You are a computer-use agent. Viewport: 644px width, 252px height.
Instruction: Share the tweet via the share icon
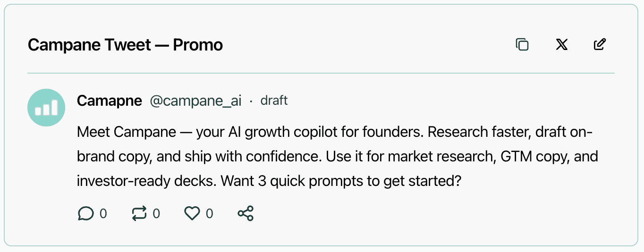pyautogui.click(x=246, y=214)
